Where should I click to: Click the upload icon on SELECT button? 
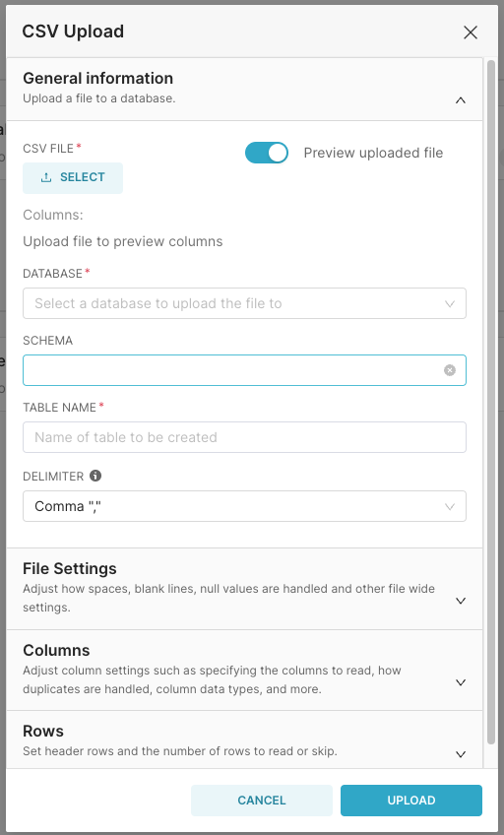point(46,177)
